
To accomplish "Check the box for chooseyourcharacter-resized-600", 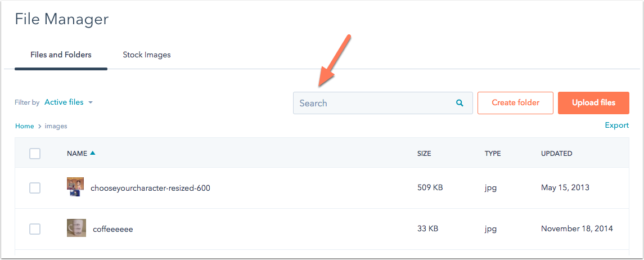I will coord(35,188).
